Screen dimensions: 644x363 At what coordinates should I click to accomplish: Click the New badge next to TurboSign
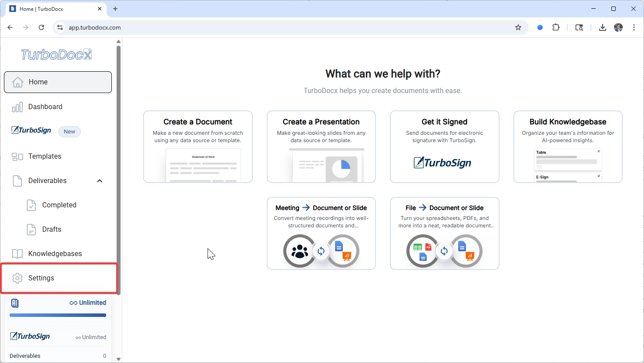click(70, 131)
